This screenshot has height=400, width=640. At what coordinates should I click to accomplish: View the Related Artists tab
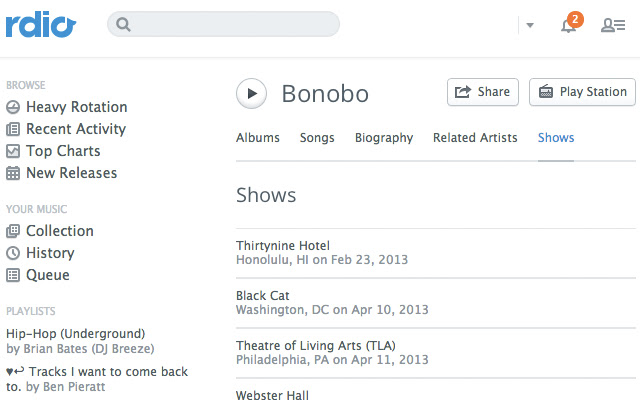[475, 138]
